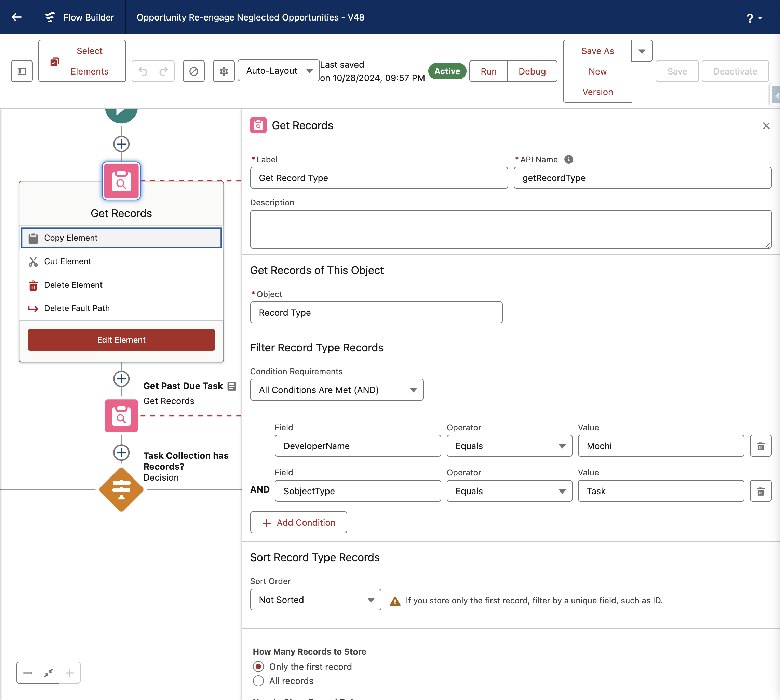Open the Condition Requirements dropdown
This screenshot has height=700, width=780.
pos(337,390)
